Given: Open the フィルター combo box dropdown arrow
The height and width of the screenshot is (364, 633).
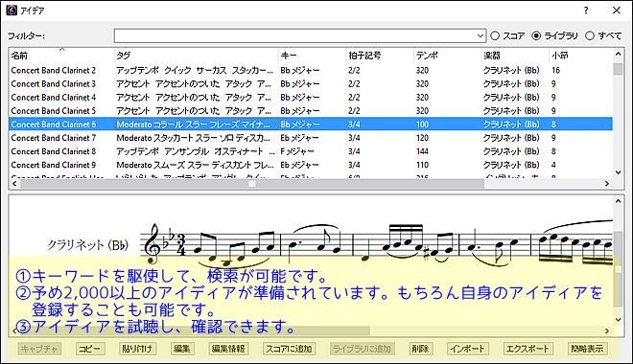Looking at the screenshot, I should click(x=480, y=35).
